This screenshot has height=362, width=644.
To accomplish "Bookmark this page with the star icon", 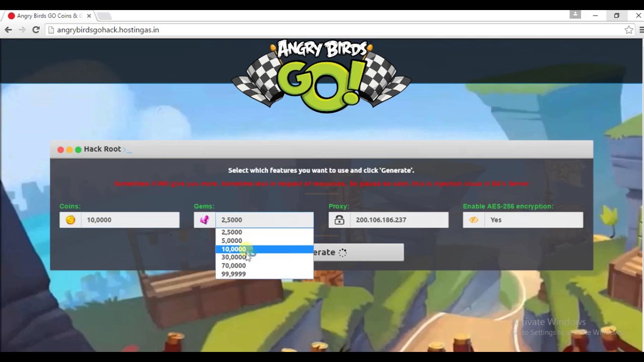I will pos(629,30).
